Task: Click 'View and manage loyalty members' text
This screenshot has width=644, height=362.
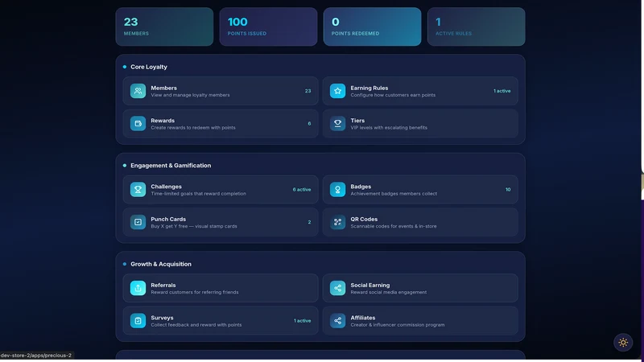Action: pyautogui.click(x=190, y=95)
